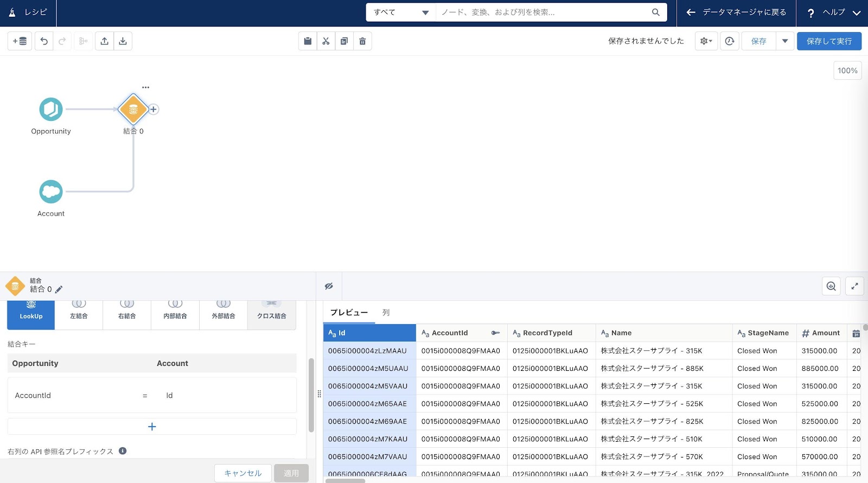Click the redo arrow icon
This screenshot has width=868, height=483.
click(x=62, y=41)
